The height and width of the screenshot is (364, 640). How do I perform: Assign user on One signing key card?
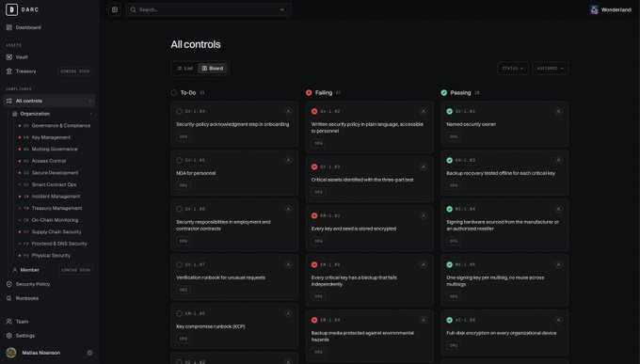coord(558,265)
